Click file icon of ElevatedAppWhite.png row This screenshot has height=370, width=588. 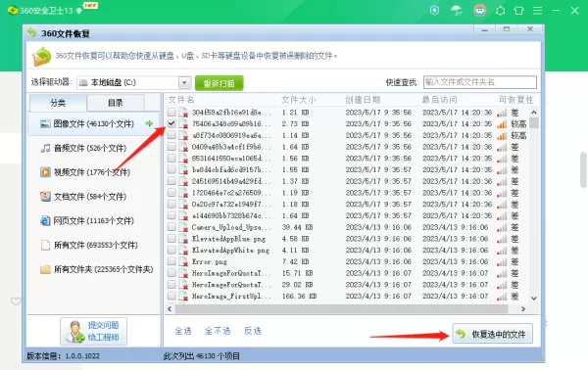(x=183, y=251)
